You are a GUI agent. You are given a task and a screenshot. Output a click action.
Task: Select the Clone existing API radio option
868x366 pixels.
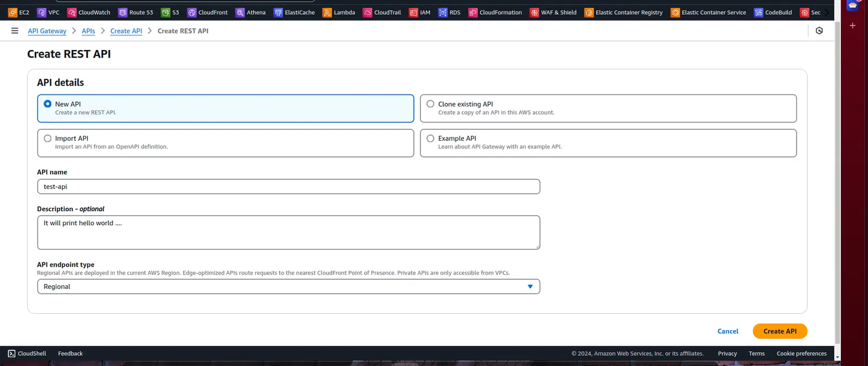(x=430, y=104)
